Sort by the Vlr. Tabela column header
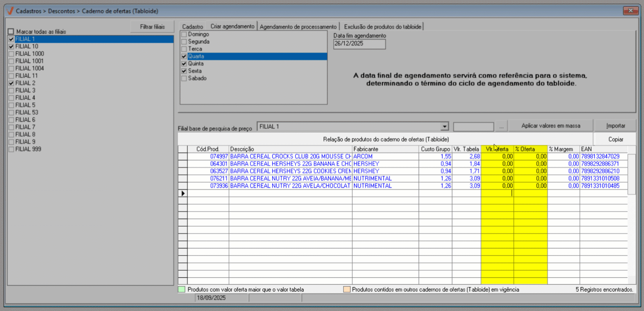 point(466,149)
